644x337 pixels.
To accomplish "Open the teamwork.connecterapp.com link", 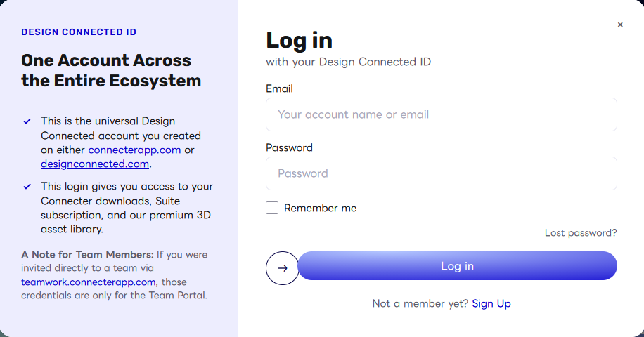I will click(89, 282).
